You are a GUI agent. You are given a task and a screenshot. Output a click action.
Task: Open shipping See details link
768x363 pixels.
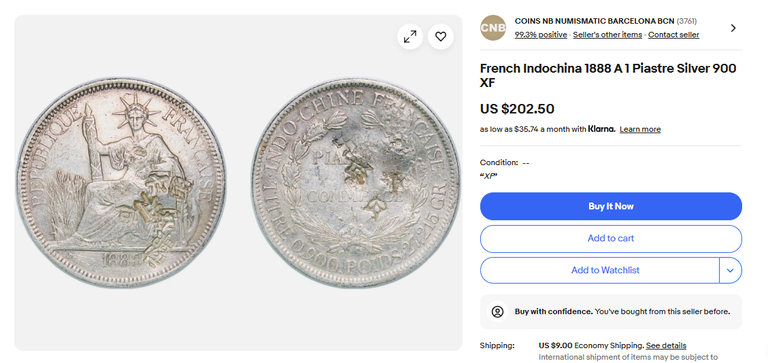666,346
